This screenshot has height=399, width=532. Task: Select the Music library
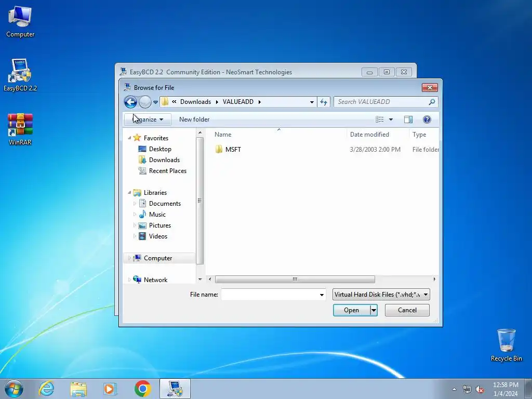[157, 215]
